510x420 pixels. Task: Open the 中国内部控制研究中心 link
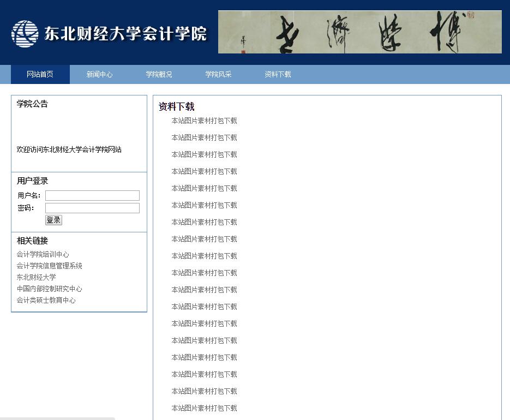50,289
